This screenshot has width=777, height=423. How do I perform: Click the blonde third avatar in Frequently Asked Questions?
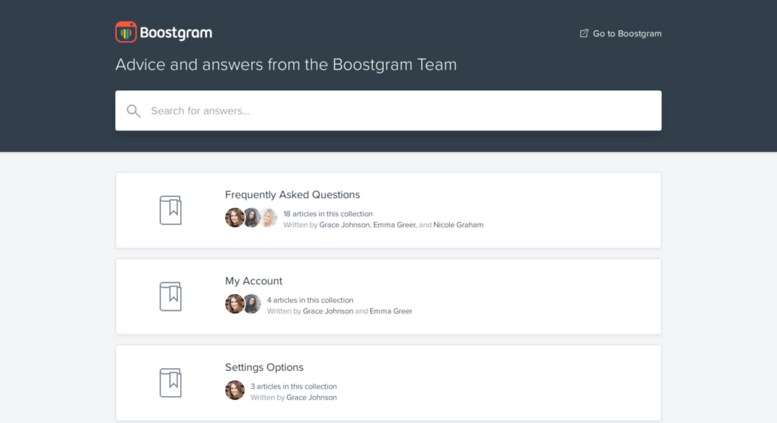pos(269,217)
